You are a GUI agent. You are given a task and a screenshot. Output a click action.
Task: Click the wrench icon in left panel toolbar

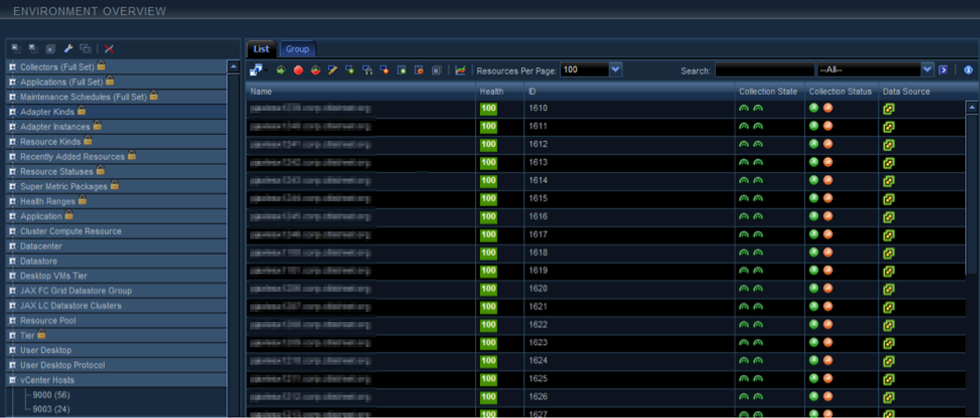click(x=68, y=49)
